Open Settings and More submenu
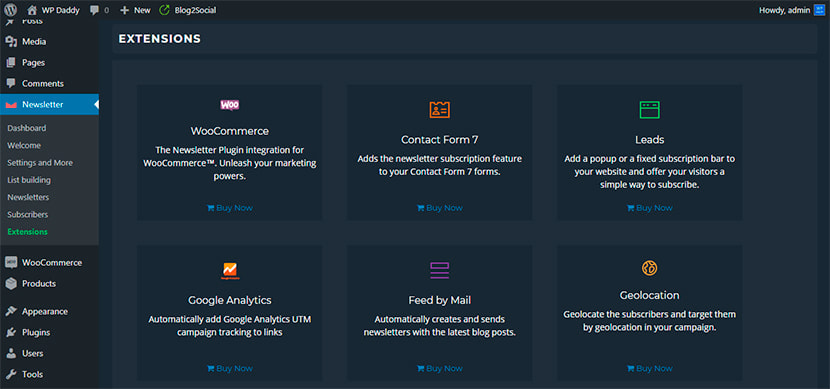Image resolution: width=830 pixels, height=389 pixels. point(40,162)
